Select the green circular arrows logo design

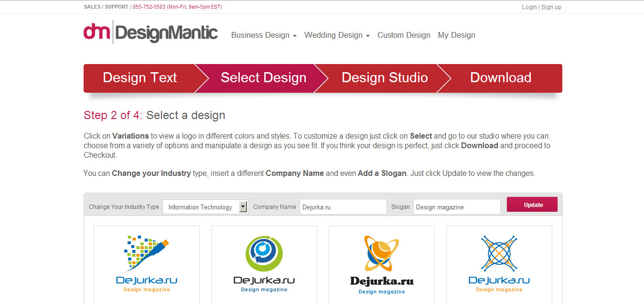click(x=264, y=264)
